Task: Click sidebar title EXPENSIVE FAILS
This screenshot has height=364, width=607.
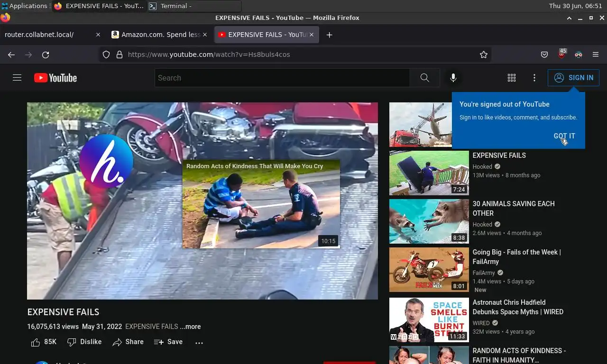Action: [499, 155]
